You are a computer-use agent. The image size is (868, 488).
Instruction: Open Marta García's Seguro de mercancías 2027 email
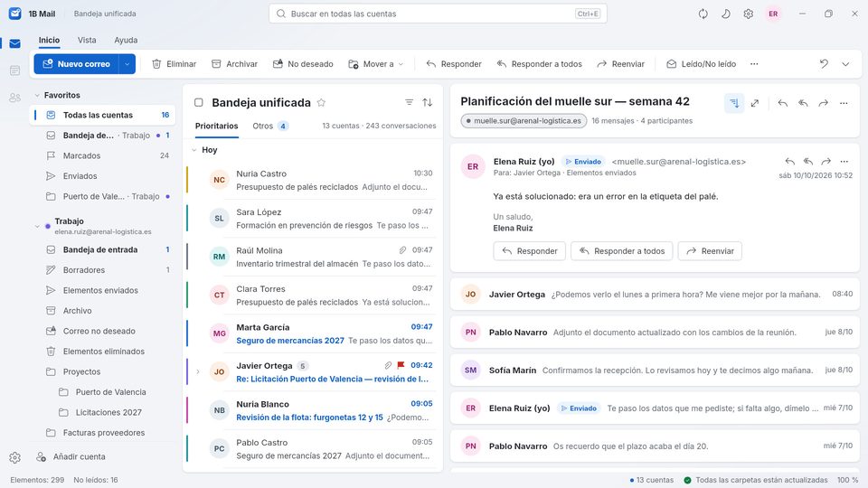[313, 334]
